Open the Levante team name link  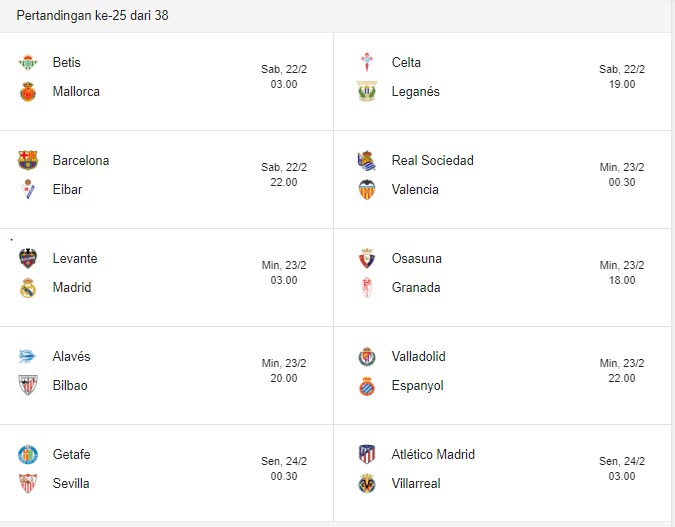tap(75, 259)
